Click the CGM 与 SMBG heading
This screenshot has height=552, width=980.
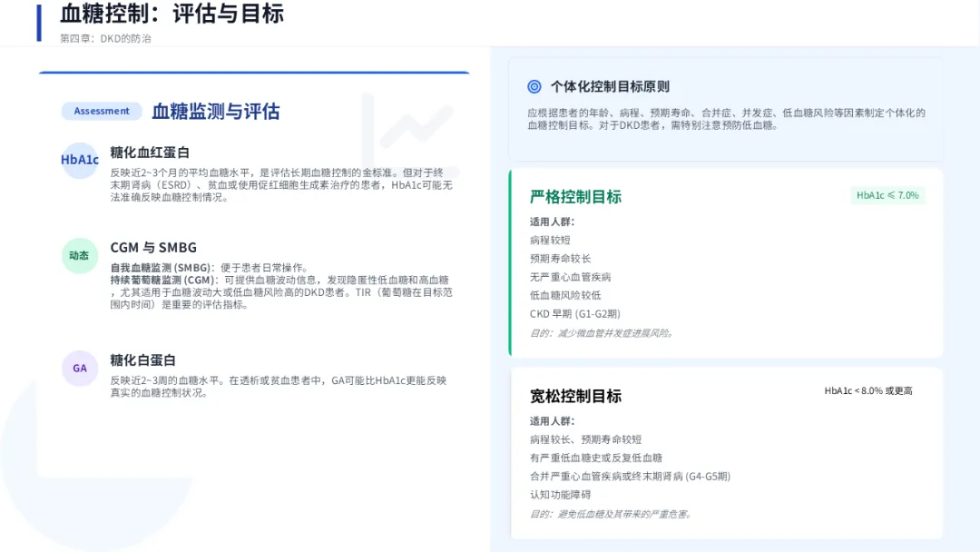[x=153, y=248]
